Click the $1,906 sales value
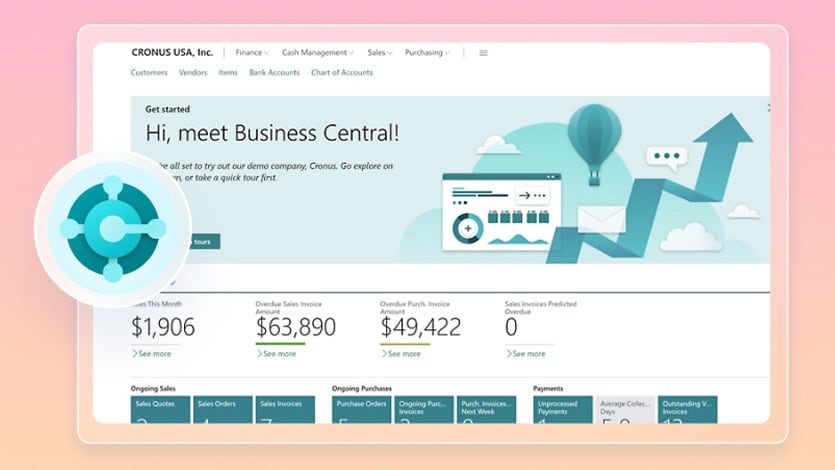 163,327
